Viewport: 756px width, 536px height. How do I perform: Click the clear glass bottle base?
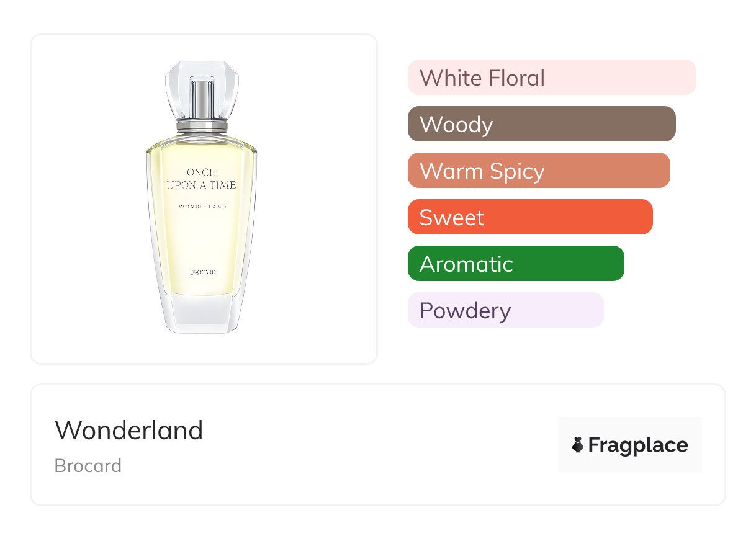tap(202, 313)
